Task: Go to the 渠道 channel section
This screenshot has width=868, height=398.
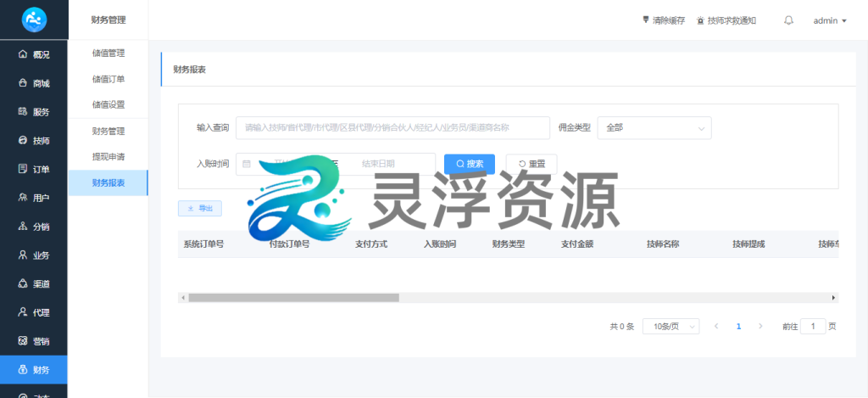Action: coord(34,283)
